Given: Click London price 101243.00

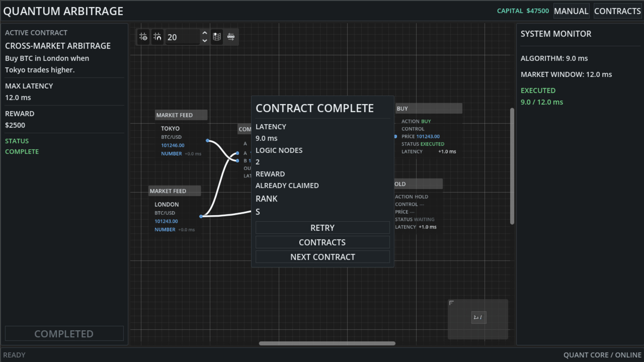Looking at the screenshot, I should 166,221.
